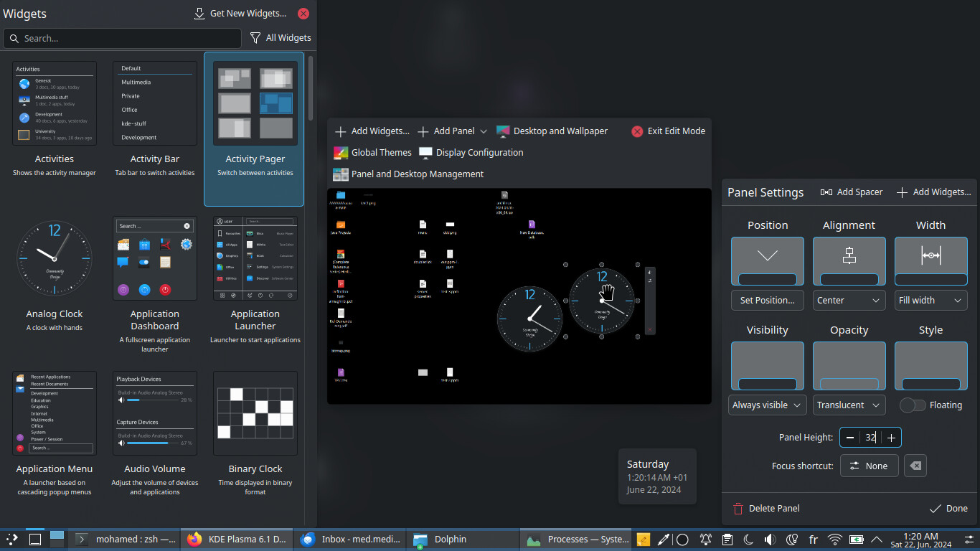980x551 pixels.
Task: Expand hidden tray icons arrow
Action: 877,540
